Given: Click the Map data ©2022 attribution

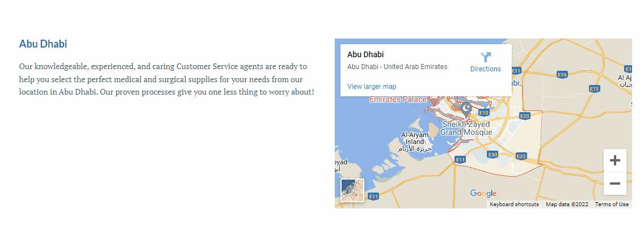Looking at the screenshot, I should (567, 204).
